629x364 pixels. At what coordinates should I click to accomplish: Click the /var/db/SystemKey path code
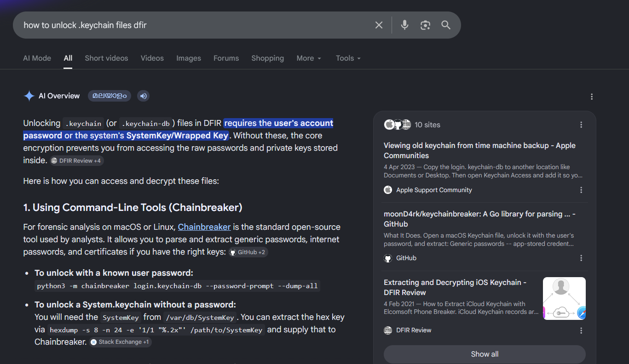click(x=200, y=318)
